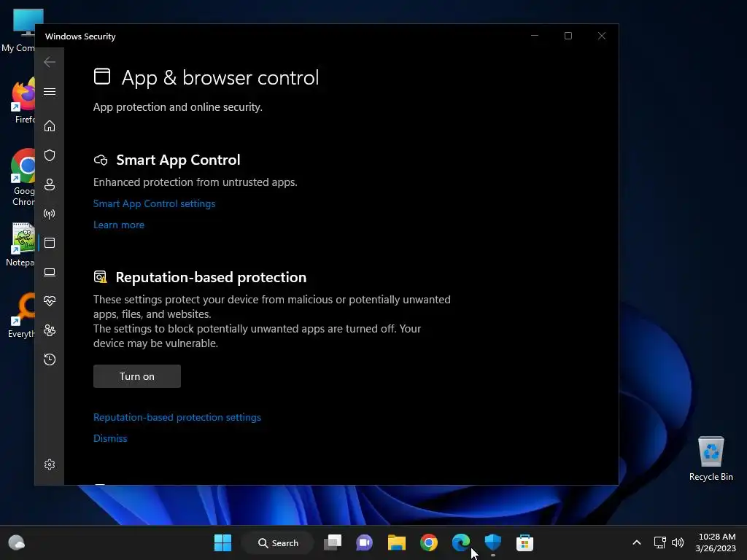Launch Microsoft Edge from the taskbar
This screenshot has height=560, width=747.
461,542
